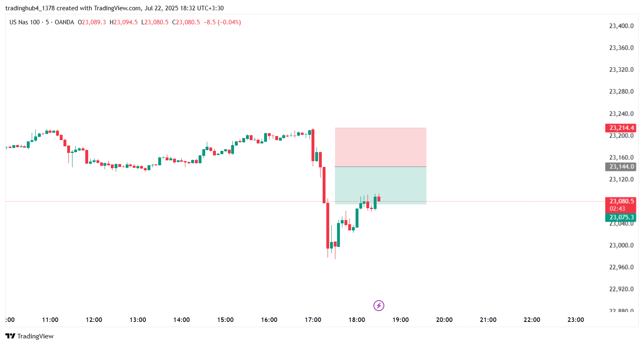Viewport: 644px width, 345px height.
Task: Click the TradingView logo at bottom left
Action: pyautogui.click(x=29, y=336)
